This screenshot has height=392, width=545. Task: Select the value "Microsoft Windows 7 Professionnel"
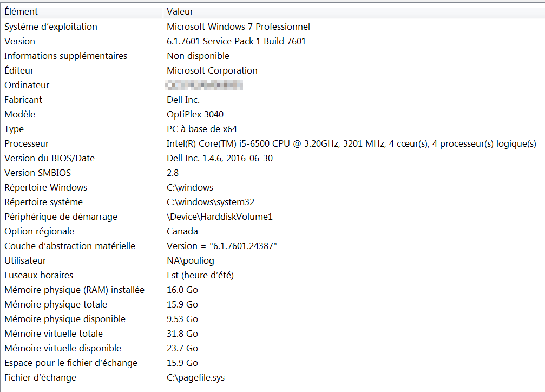pos(238,27)
